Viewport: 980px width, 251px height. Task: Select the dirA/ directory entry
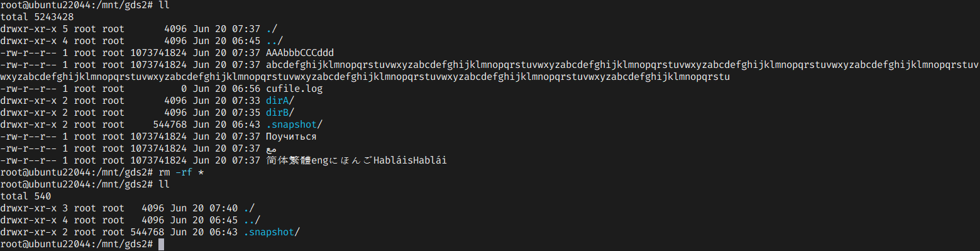pyautogui.click(x=280, y=101)
